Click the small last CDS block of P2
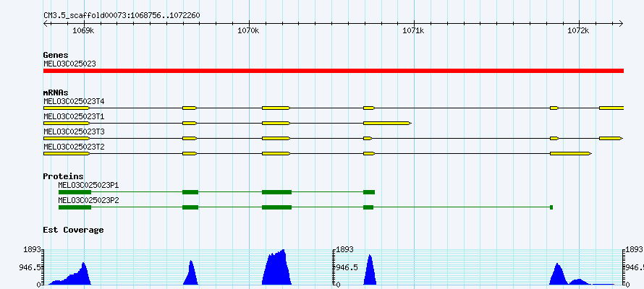 coord(551,207)
